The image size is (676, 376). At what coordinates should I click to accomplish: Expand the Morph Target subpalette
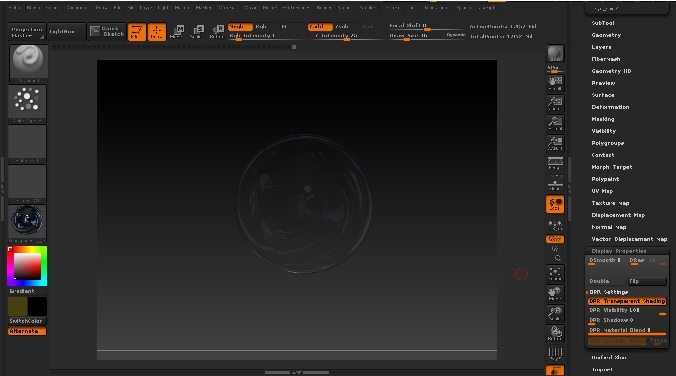pyautogui.click(x=612, y=167)
